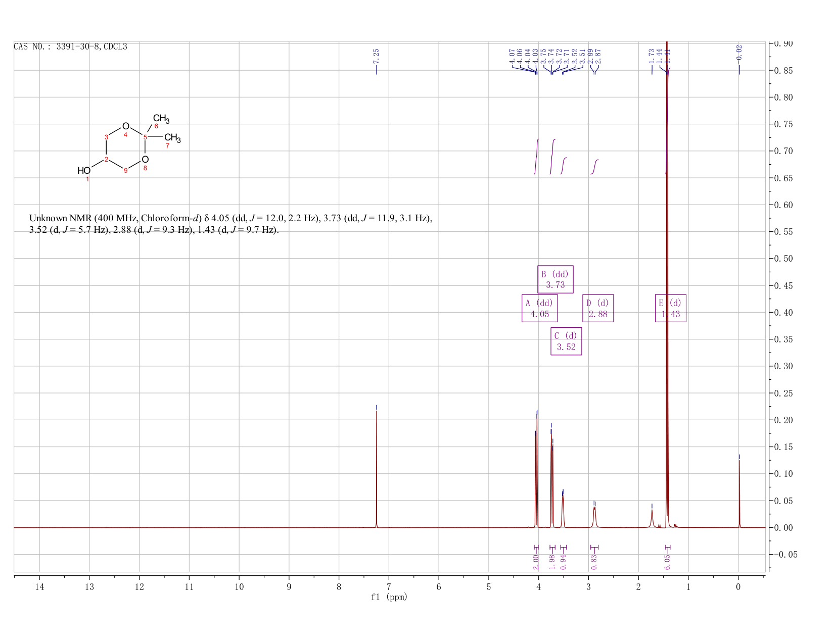Click the water peak at 1.73 ppm
This screenshot has width=834, height=644.
point(652,519)
